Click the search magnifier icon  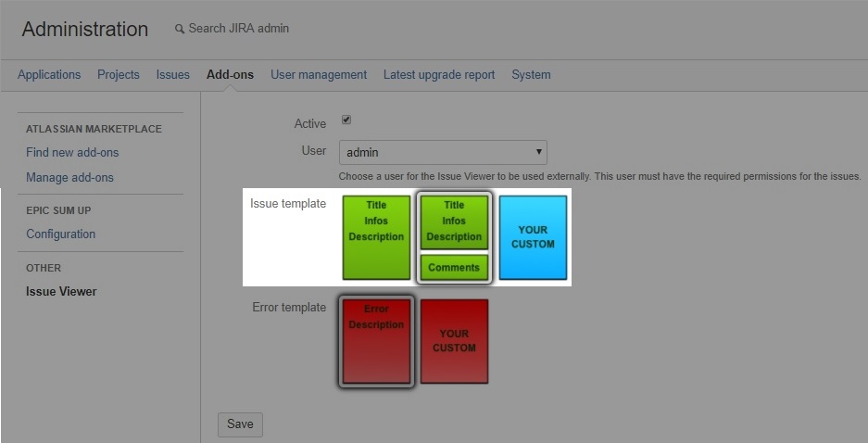click(180, 29)
